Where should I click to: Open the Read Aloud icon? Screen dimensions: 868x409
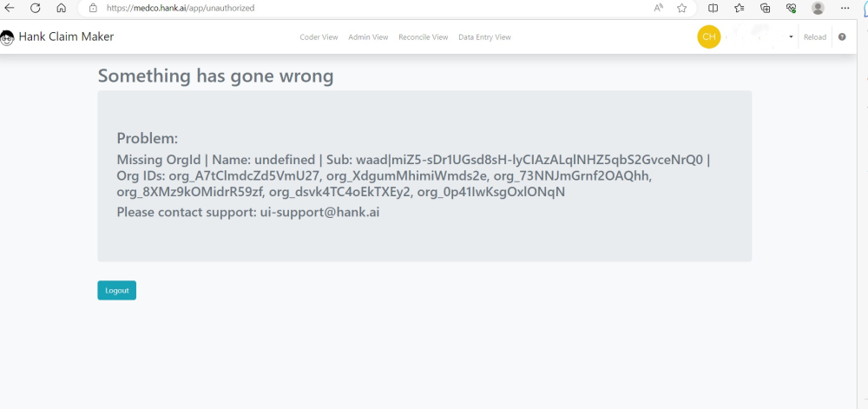point(659,8)
